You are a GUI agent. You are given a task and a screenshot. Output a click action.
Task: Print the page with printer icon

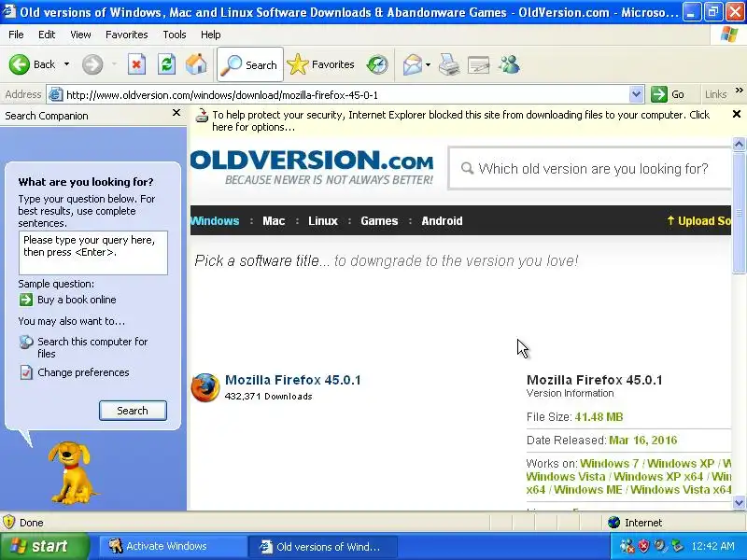point(449,64)
